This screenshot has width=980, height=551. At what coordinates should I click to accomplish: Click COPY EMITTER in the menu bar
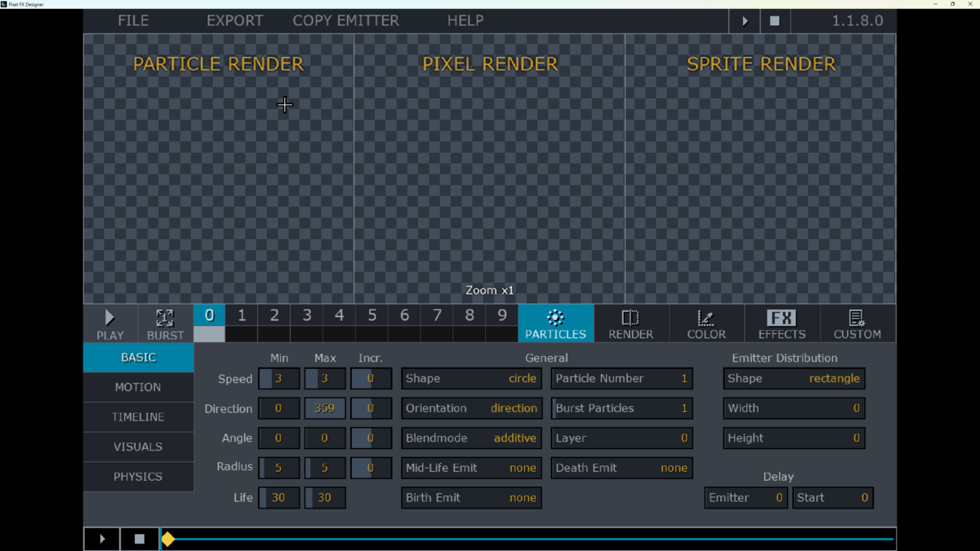345,20
